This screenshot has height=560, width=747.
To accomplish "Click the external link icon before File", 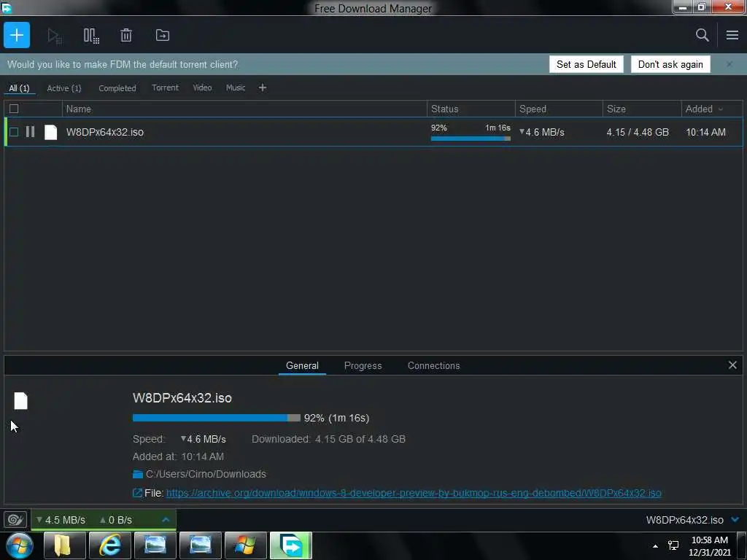I will pos(137,493).
